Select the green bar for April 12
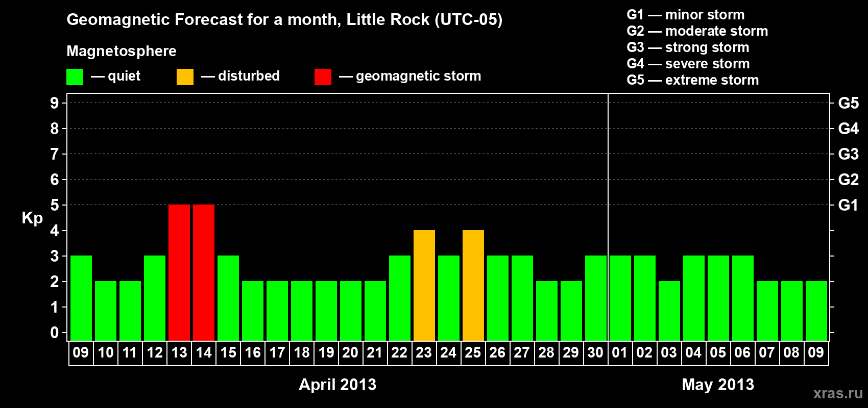The height and width of the screenshot is (408, 868). point(155,298)
